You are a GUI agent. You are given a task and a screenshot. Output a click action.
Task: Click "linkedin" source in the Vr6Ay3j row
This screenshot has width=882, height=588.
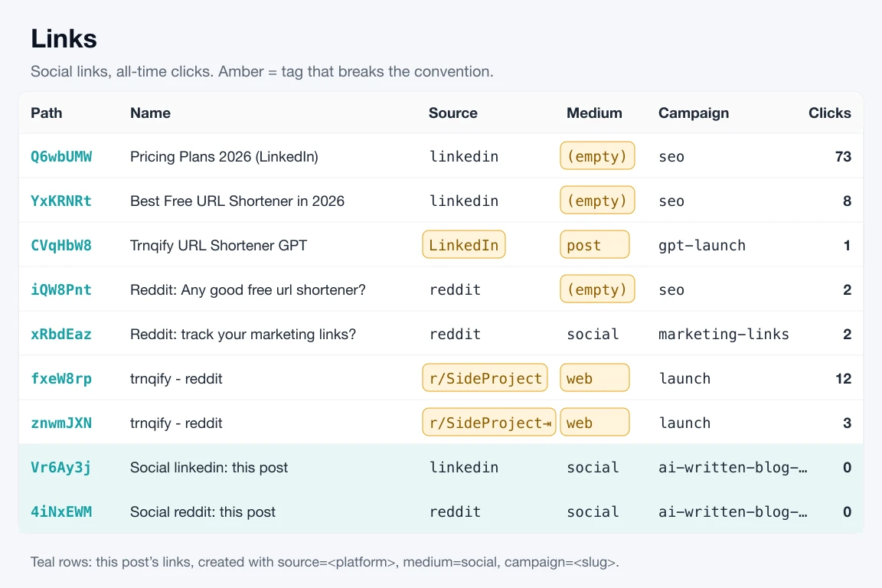coord(464,468)
